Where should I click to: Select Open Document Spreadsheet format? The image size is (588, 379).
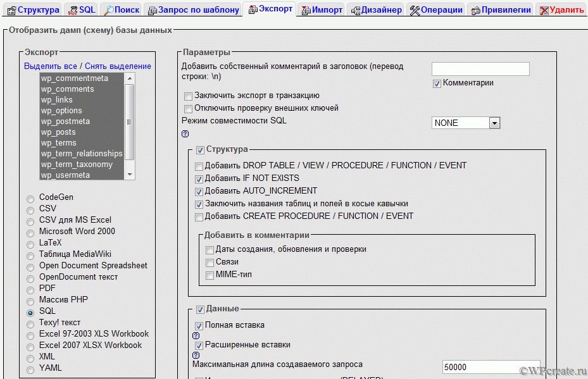[x=30, y=267]
